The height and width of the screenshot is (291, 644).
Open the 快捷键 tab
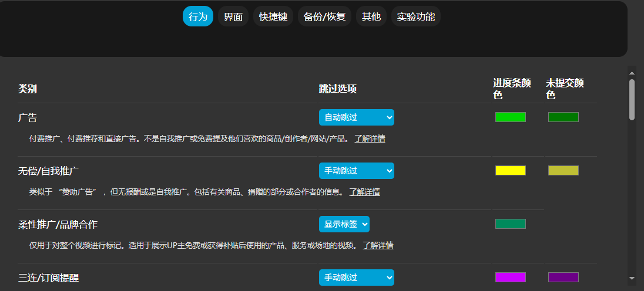[x=273, y=16]
